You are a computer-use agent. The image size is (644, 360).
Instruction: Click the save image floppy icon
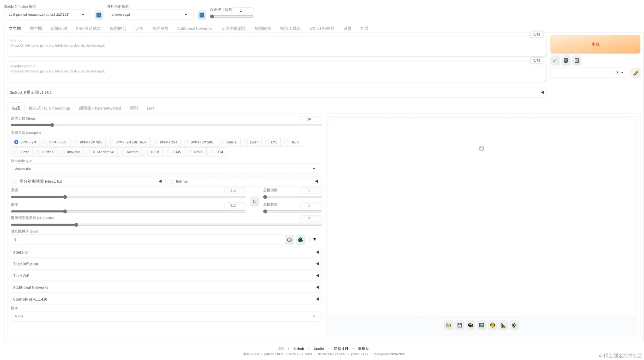coord(459,325)
